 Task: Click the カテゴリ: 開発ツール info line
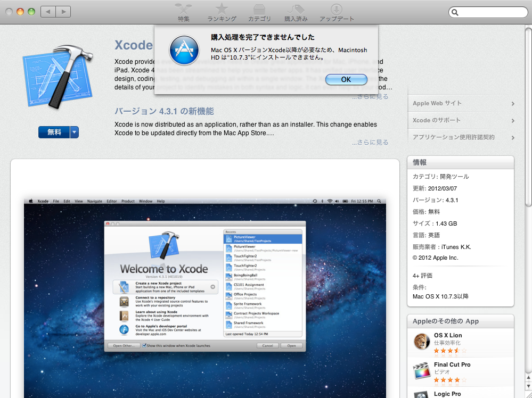(x=441, y=177)
